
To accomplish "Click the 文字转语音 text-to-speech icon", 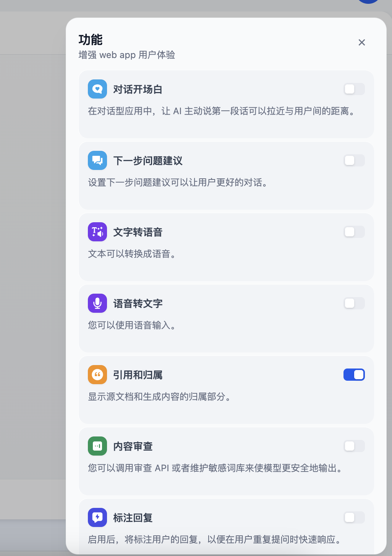I will [x=97, y=232].
